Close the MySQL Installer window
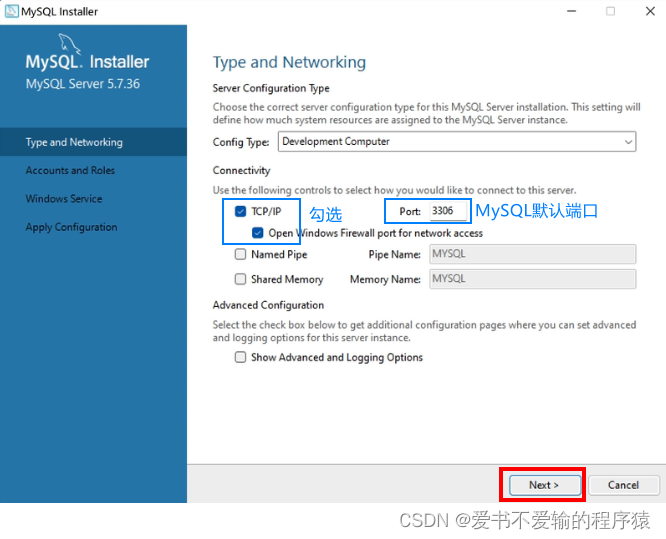 [x=650, y=11]
